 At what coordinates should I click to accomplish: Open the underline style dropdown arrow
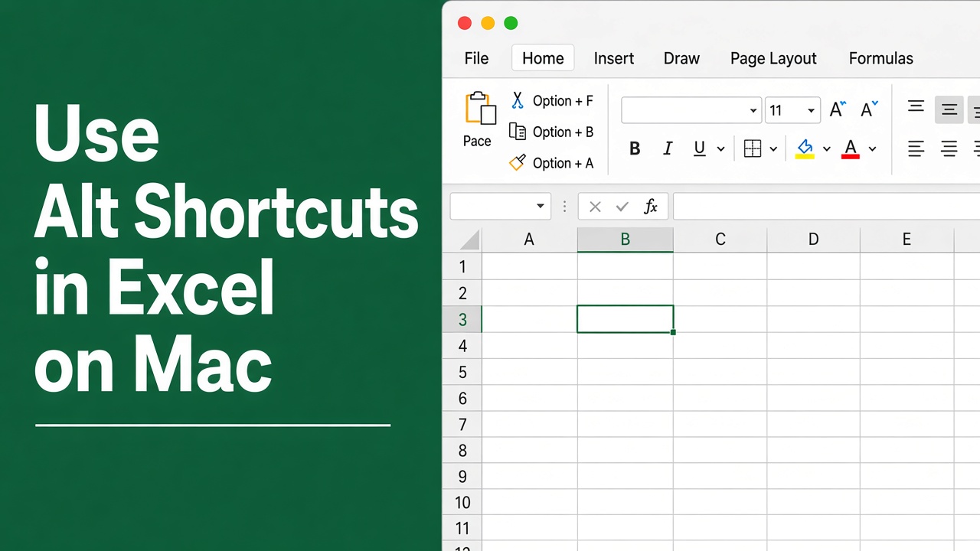click(720, 149)
